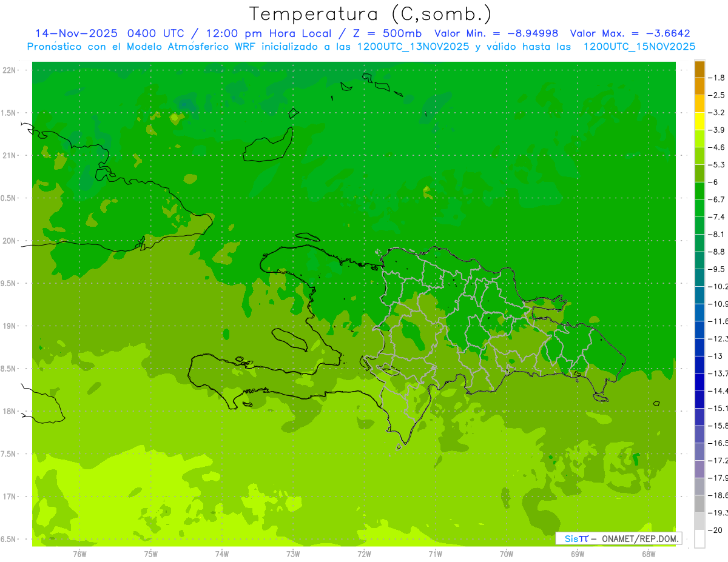The image size is (728, 562).
Task: Click the "-6.7" colorbar value
Action: click(x=716, y=199)
